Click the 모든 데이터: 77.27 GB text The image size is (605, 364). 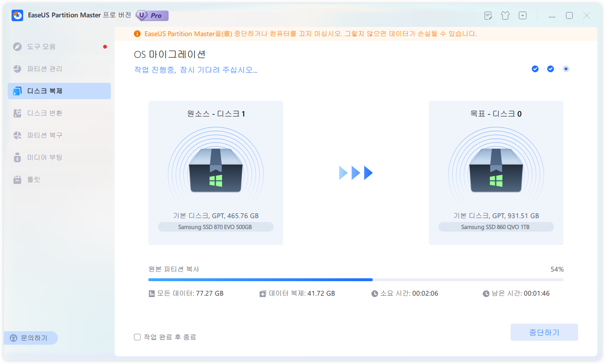190,293
